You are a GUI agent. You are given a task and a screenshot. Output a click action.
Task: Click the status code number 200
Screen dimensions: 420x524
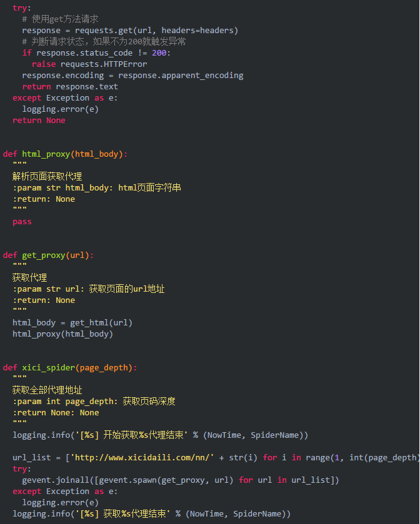pyautogui.click(x=159, y=53)
